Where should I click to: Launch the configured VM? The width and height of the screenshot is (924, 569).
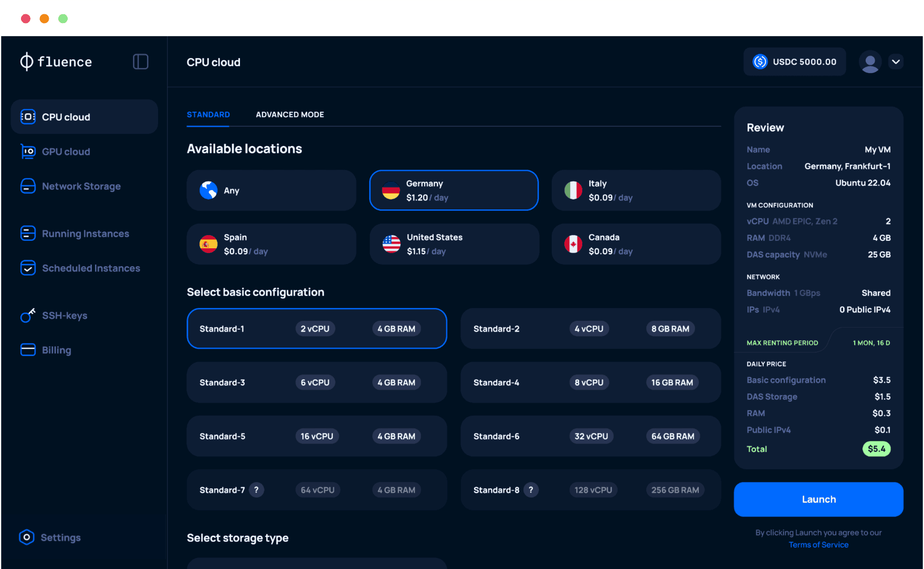coord(818,499)
